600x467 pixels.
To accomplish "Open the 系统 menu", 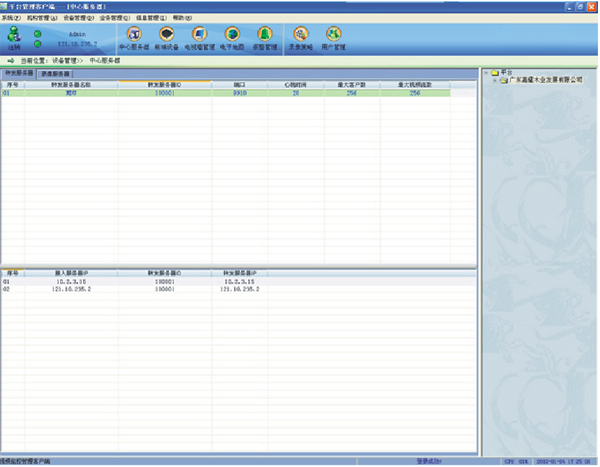I will point(11,18).
